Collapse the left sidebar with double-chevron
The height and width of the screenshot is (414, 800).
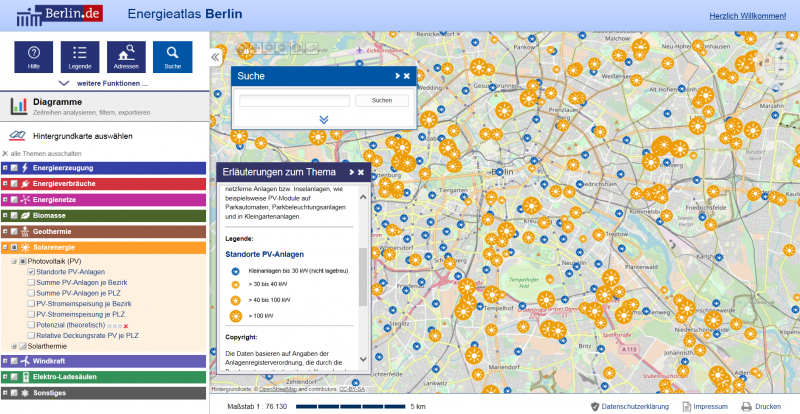point(215,57)
